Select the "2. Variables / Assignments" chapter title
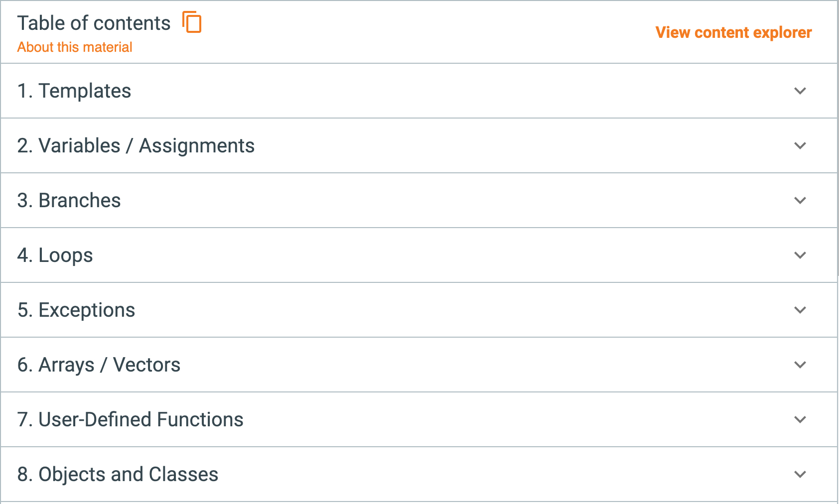 point(136,146)
